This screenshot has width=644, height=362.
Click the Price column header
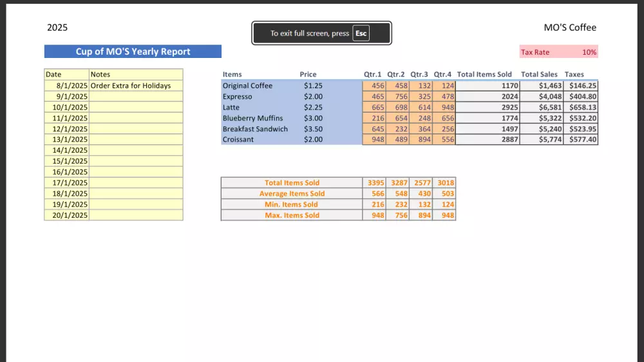point(308,74)
